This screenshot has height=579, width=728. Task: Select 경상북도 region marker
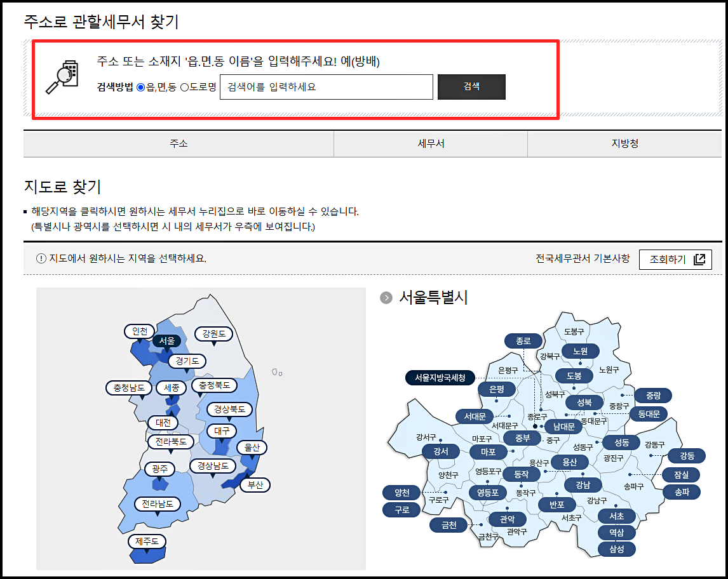pyautogui.click(x=229, y=409)
